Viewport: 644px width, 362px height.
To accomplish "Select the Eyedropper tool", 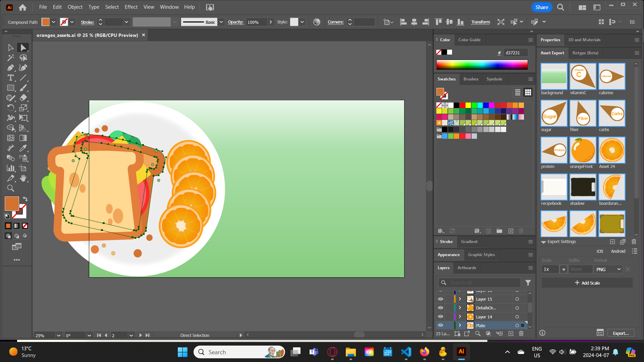I will click(23, 148).
